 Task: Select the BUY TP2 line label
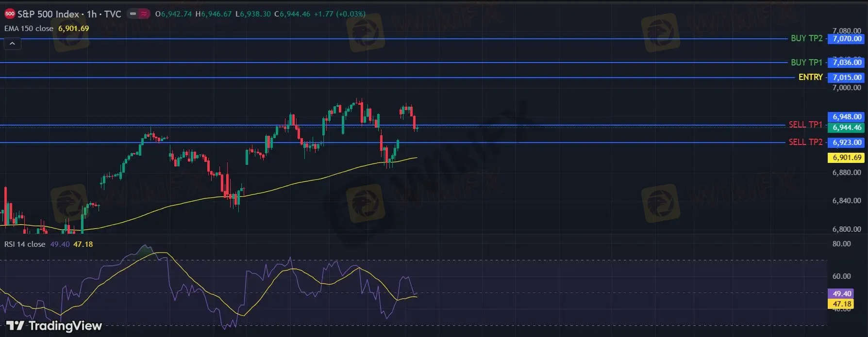807,38
